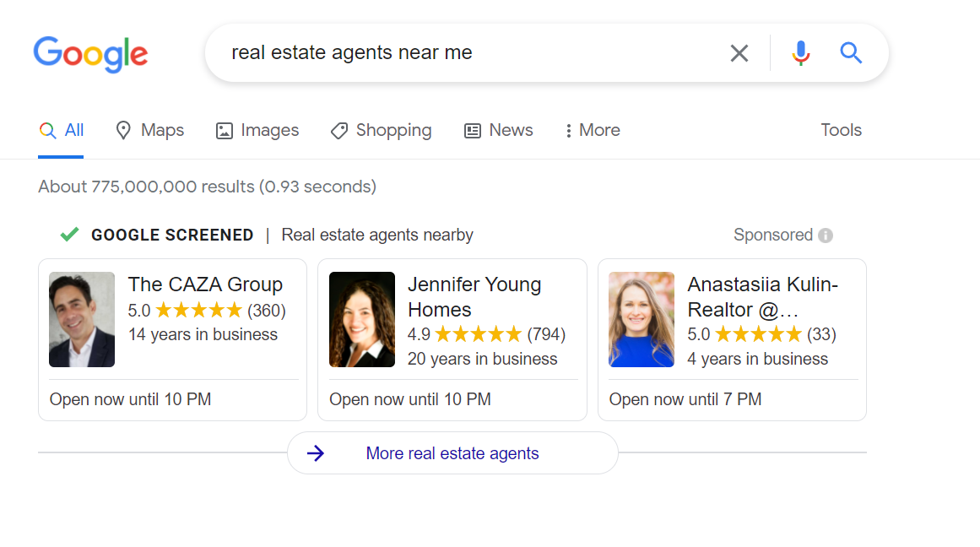980x547 pixels.
Task: Click The CAZA Group star rating
Action: pyautogui.click(x=198, y=310)
